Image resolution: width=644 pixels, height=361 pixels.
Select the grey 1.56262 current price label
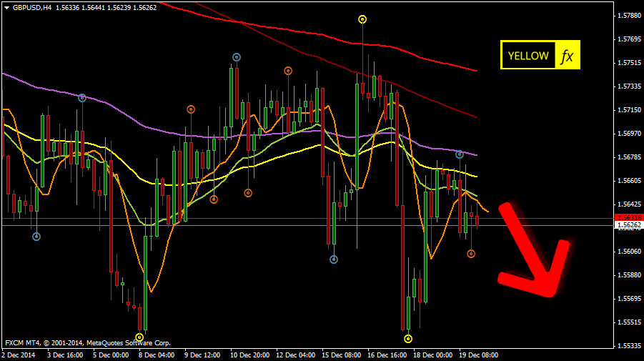[x=628, y=224]
